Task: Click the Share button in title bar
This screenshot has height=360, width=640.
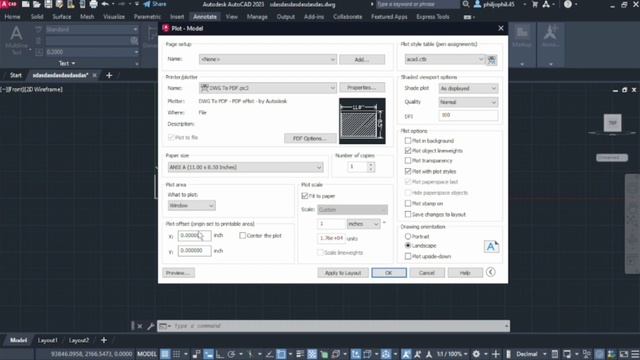Action: point(155,4)
